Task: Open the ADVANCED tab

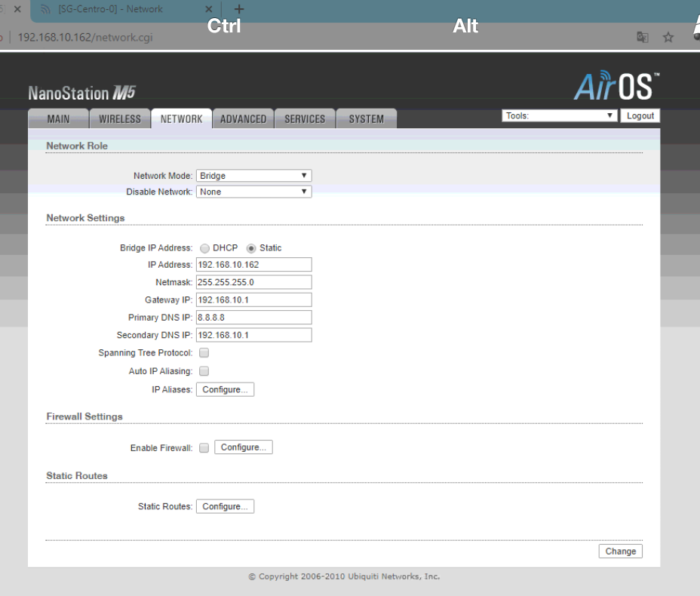Action: [x=243, y=118]
